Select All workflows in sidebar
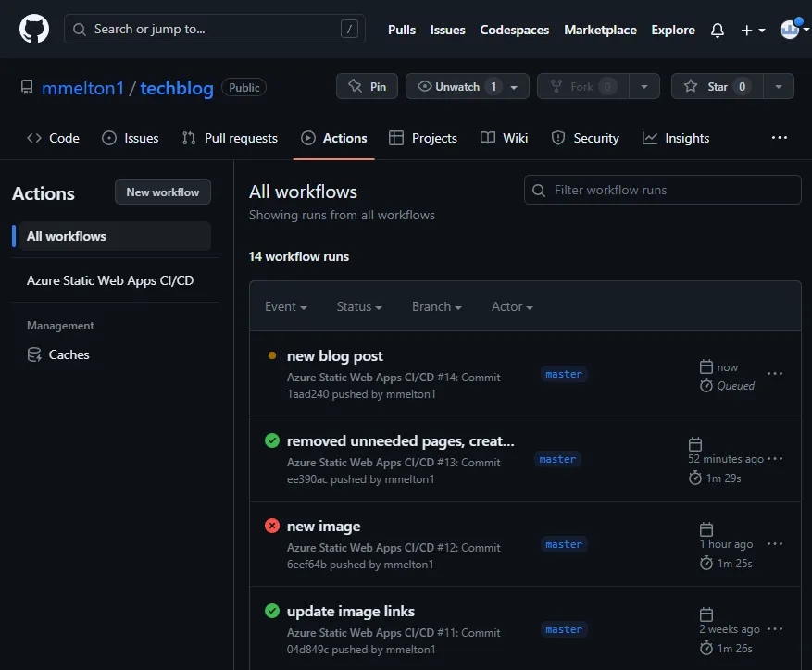812x670 pixels. tap(115, 236)
